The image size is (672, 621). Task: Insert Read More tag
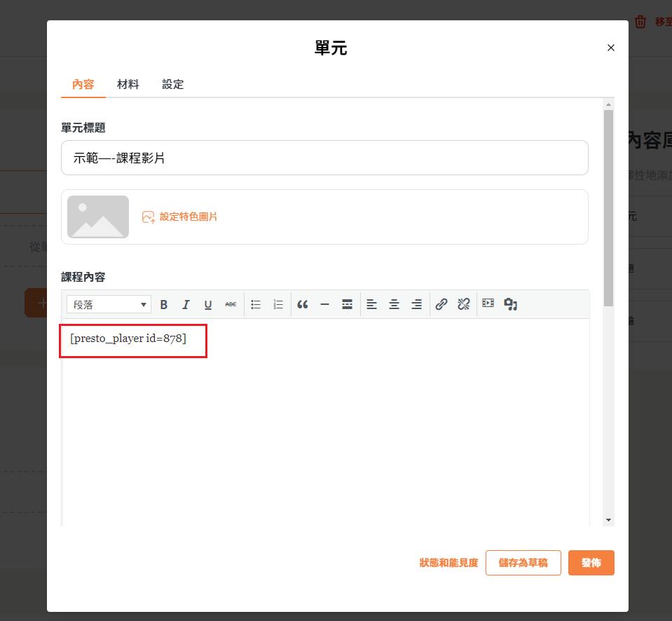point(347,304)
